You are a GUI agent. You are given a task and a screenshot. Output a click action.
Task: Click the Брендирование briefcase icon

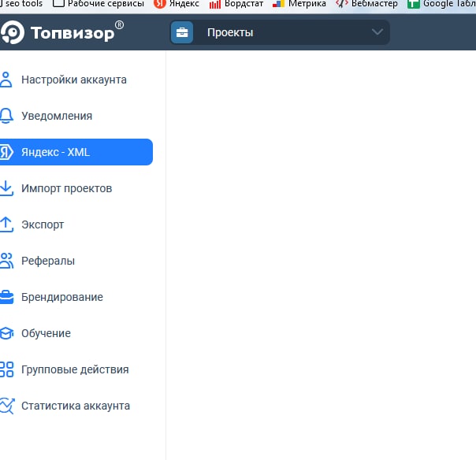[6, 297]
